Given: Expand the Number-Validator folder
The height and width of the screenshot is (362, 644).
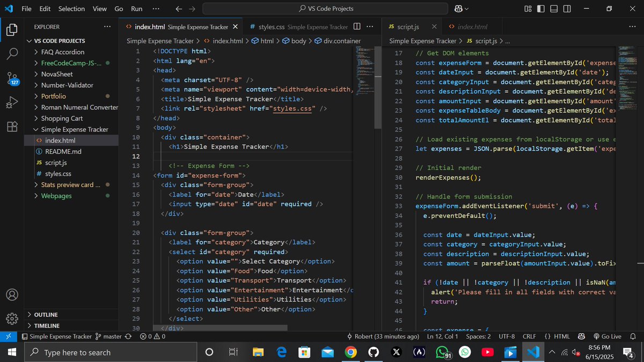Looking at the screenshot, I should 71,85.
